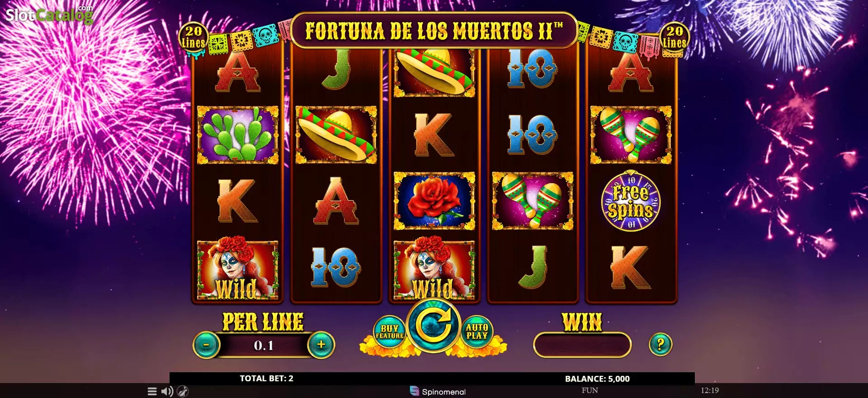The width and height of the screenshot is (868, 398).
Task: Click the red rose symbol on the middle reel
Action: [434, 201]
